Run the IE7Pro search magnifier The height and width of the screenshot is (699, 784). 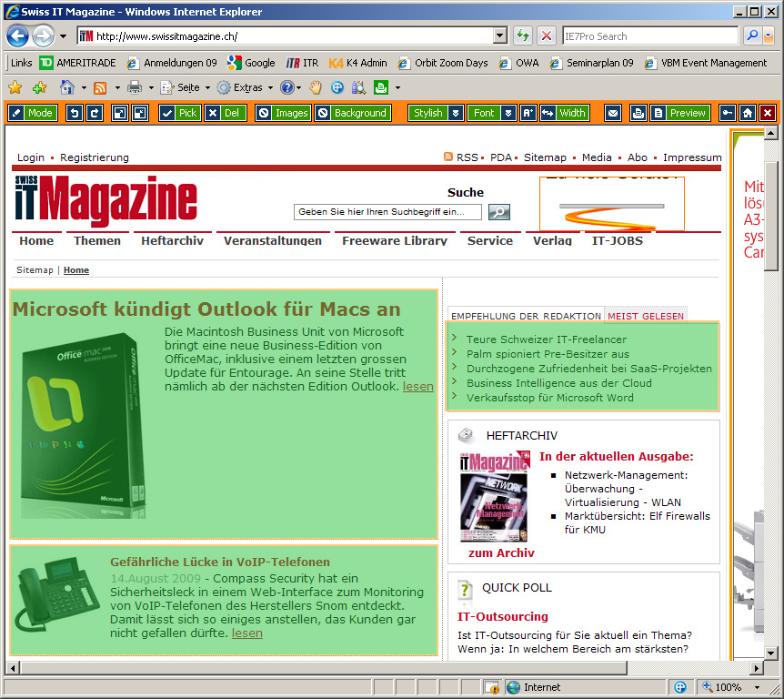pyautogui.click(x=751, y=36)
